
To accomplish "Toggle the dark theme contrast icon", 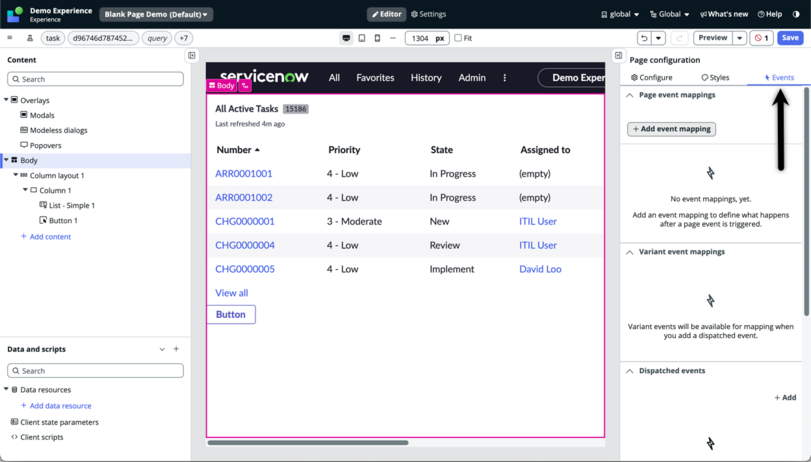I will tap(796, 14).
